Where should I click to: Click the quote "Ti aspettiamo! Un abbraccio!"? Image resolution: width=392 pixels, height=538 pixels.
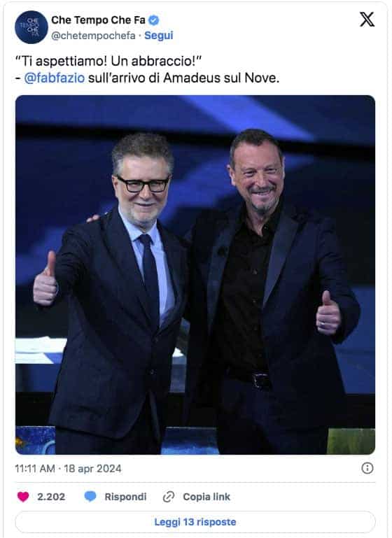pyautogui.click(x=108, y=61)
